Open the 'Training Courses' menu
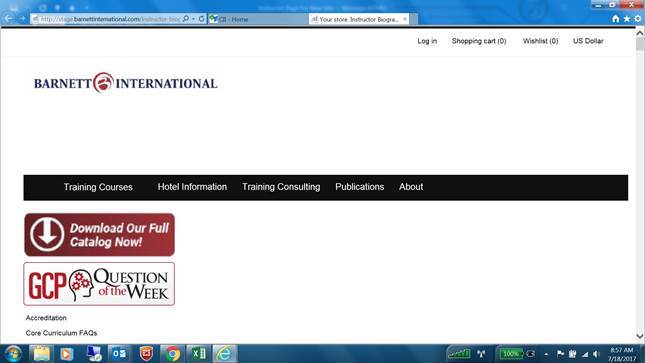The width and height of the screenshot is (645, 363). 98,187
